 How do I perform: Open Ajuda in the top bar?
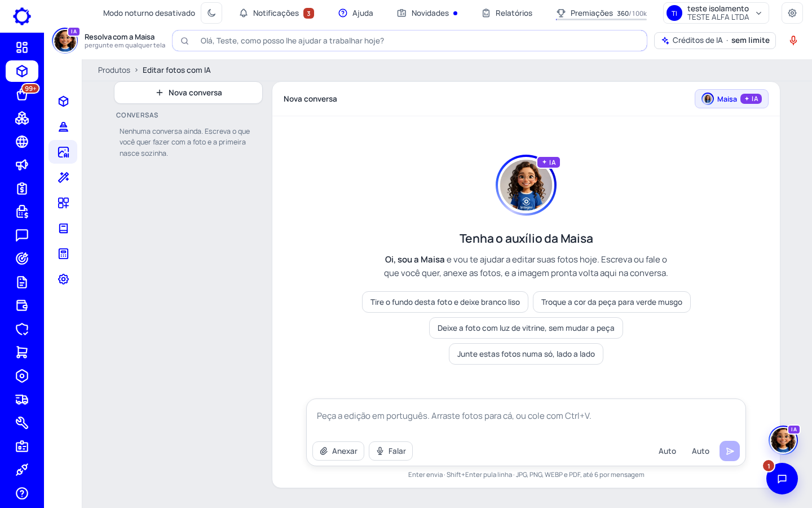[x=356, y=13]
